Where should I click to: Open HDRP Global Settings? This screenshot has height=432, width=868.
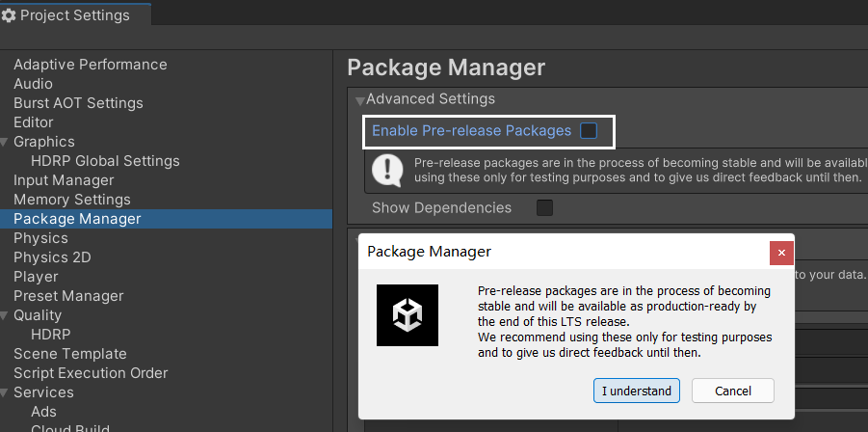coord(105,161)
